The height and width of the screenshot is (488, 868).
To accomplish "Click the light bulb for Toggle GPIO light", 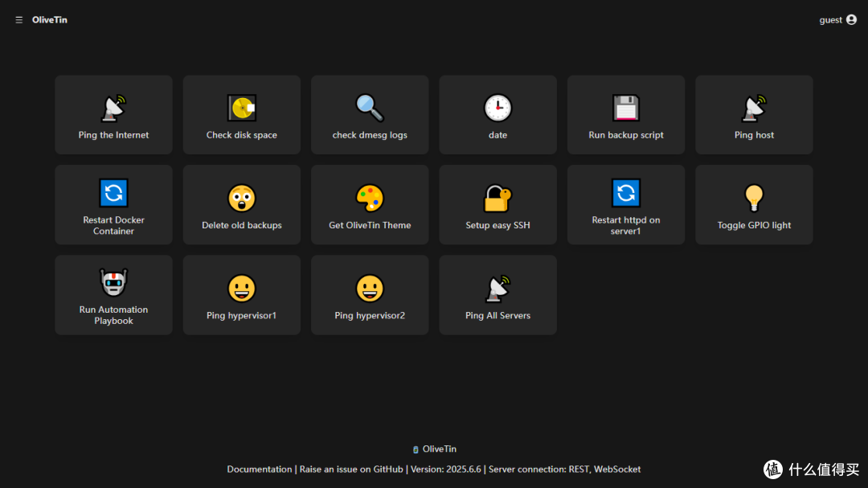I will [754, 198].
